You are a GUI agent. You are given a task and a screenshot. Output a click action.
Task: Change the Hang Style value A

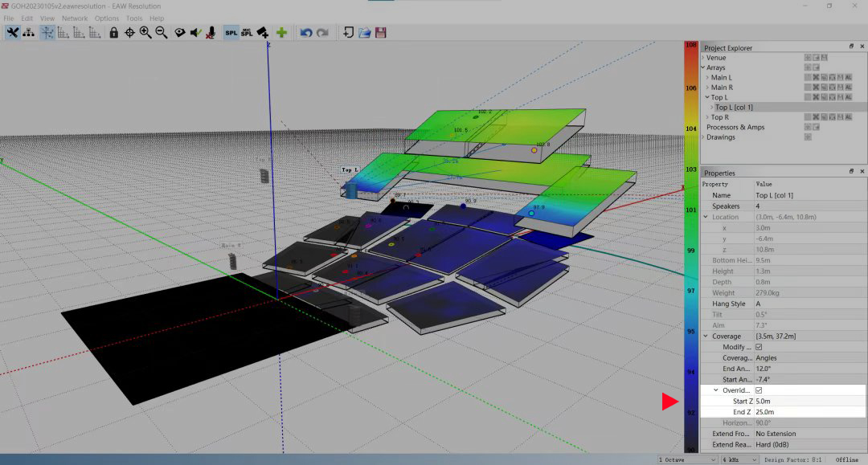810,304
